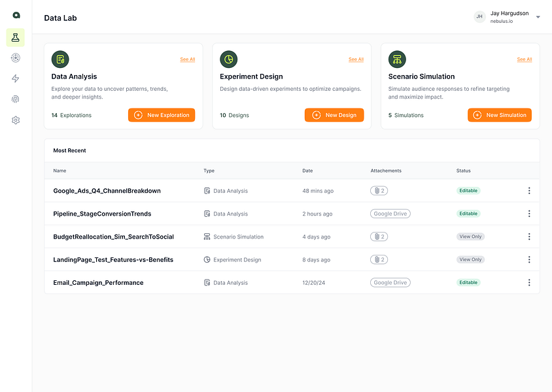Click the '10 Designs' count

[234, 116]
